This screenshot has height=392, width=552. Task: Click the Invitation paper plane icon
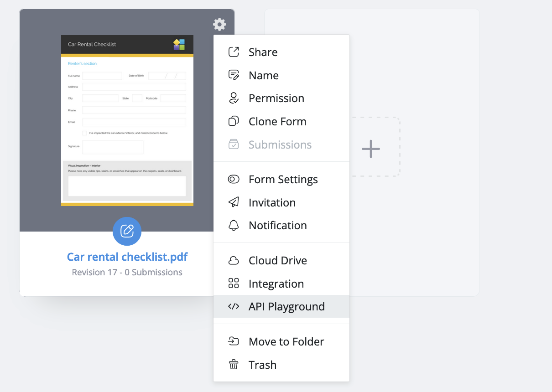(x=234, y=202)
